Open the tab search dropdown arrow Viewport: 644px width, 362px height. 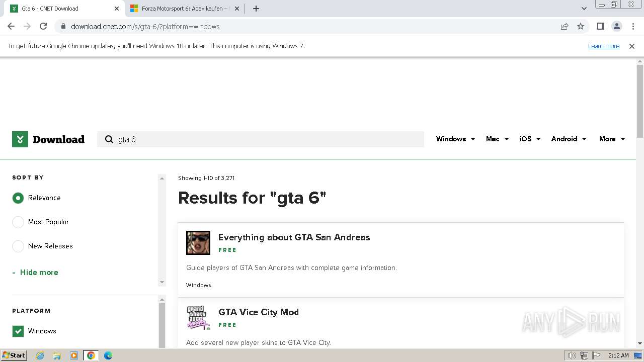[x=584, y=9]
